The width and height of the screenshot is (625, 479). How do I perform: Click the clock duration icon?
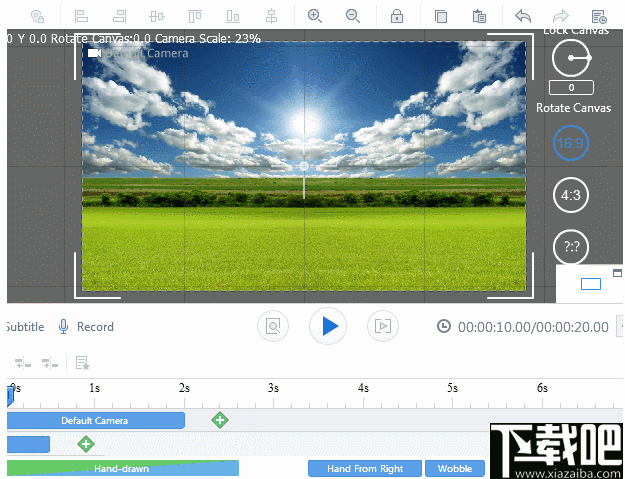click(444, 326)
